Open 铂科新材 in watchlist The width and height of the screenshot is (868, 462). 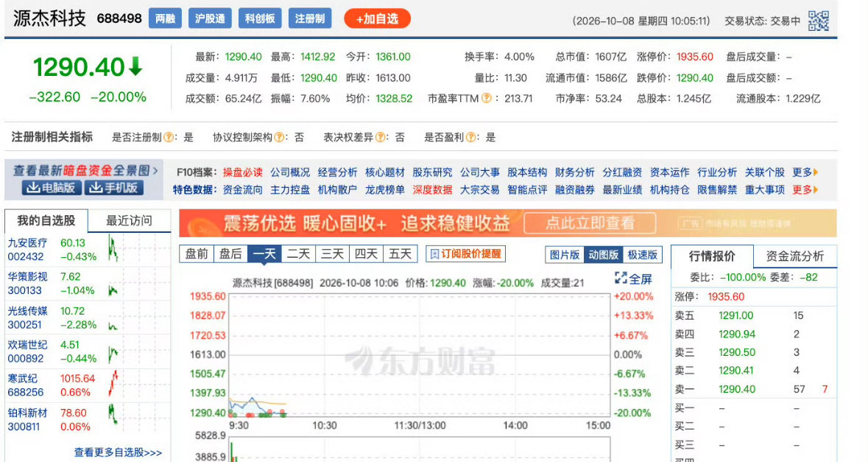(27, 413)
